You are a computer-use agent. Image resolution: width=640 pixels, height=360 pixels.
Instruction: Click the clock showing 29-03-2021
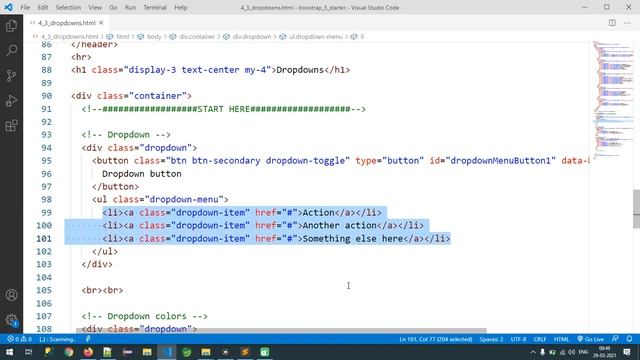pos(604,352)
